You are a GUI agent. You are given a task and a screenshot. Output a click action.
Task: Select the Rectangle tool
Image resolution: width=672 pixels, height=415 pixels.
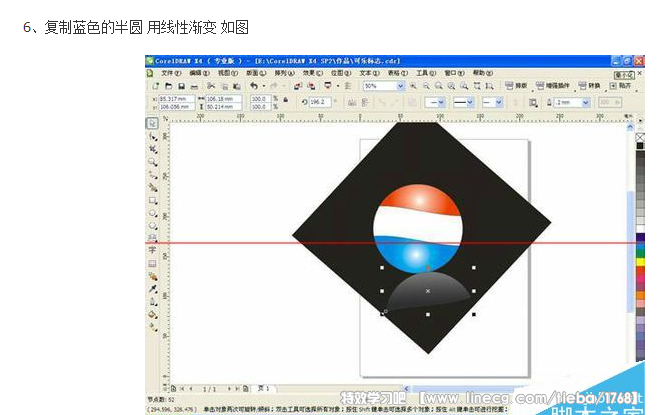tap(152, 200)
